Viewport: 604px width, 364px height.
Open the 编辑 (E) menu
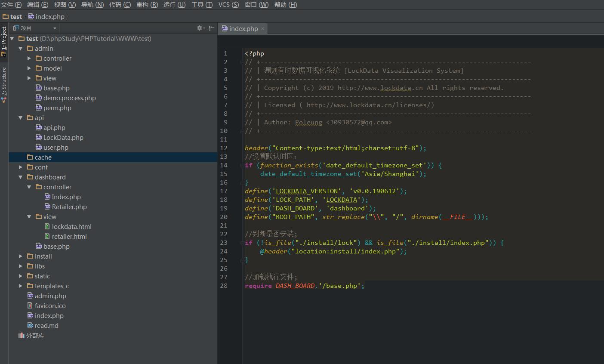pyautogui.click(x=38, y=5)
